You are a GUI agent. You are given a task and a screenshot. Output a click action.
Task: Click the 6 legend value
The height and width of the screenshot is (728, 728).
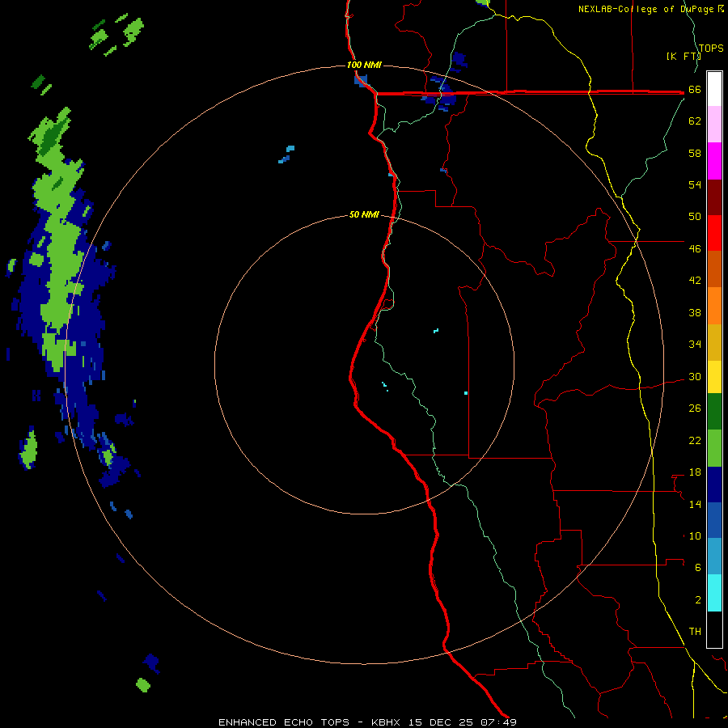pyautogui.click(x=698, y=568)
